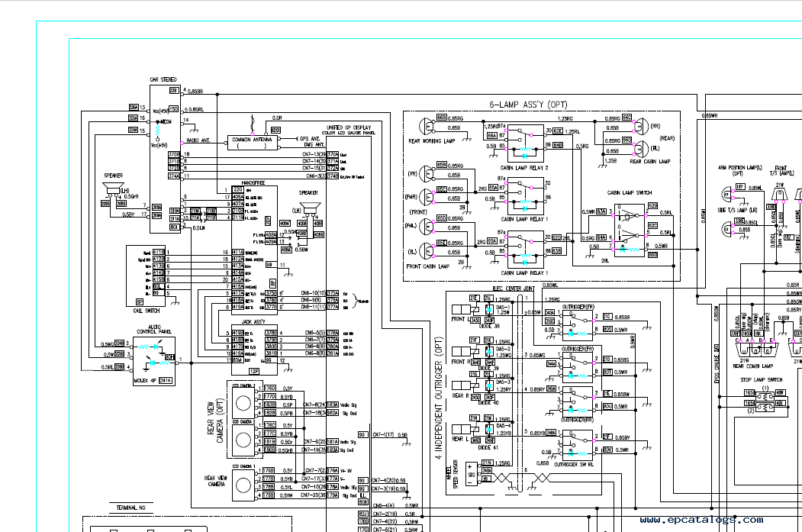
Task: Click the MOLEX 4P label
Action: pyautogui.click(x=145, y=381)
